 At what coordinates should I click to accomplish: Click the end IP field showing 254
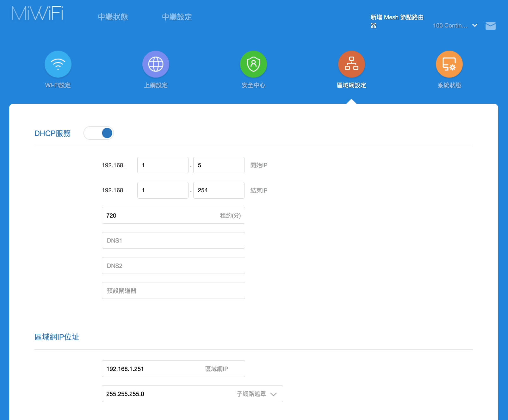point(219,190)
